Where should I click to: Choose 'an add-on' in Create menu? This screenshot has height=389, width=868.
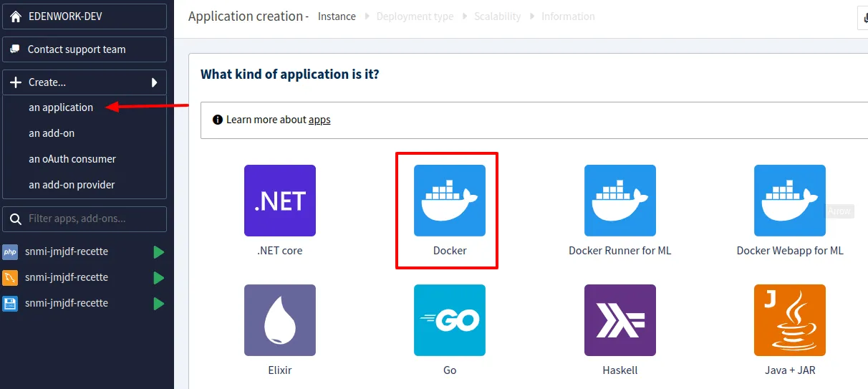coord(52,133)
